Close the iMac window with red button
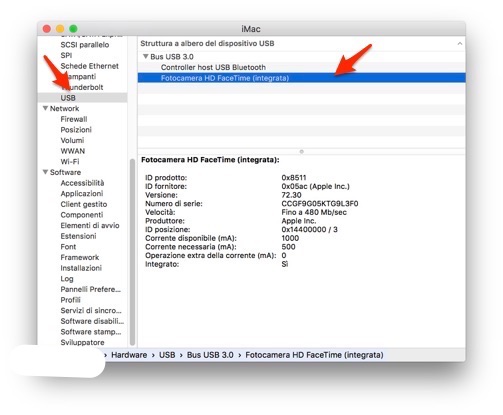Screen dimensions: 503x415 click(x=47, y=29)
